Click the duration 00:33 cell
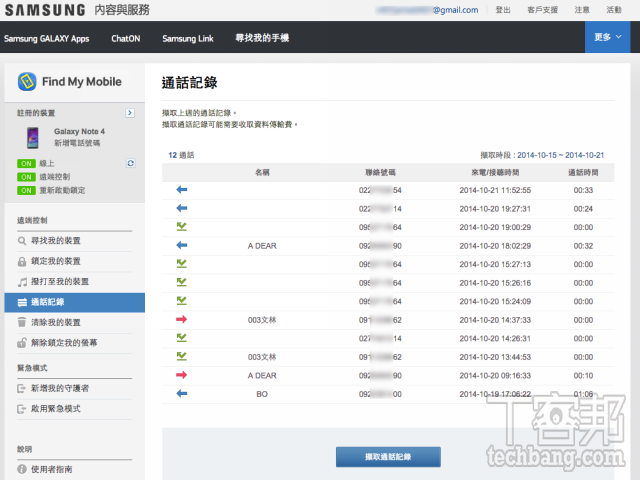 (583, 190)
